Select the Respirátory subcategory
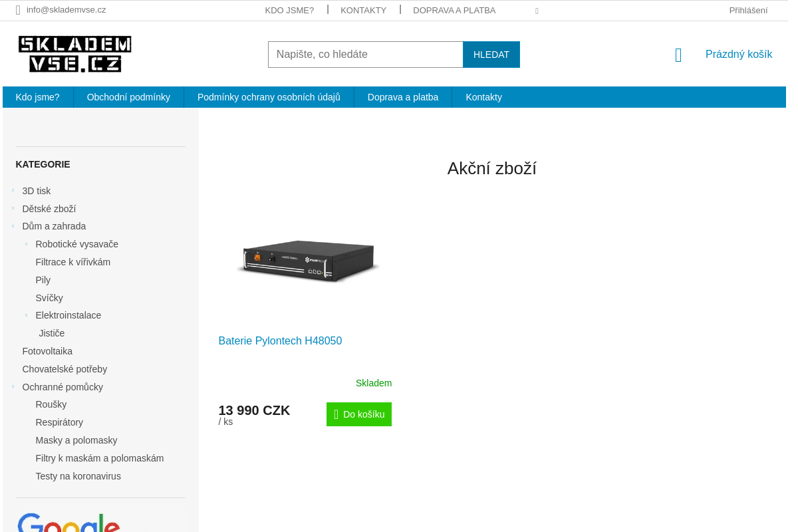The height and width of the screenshot is (532, 798). [x=59, y=422]
